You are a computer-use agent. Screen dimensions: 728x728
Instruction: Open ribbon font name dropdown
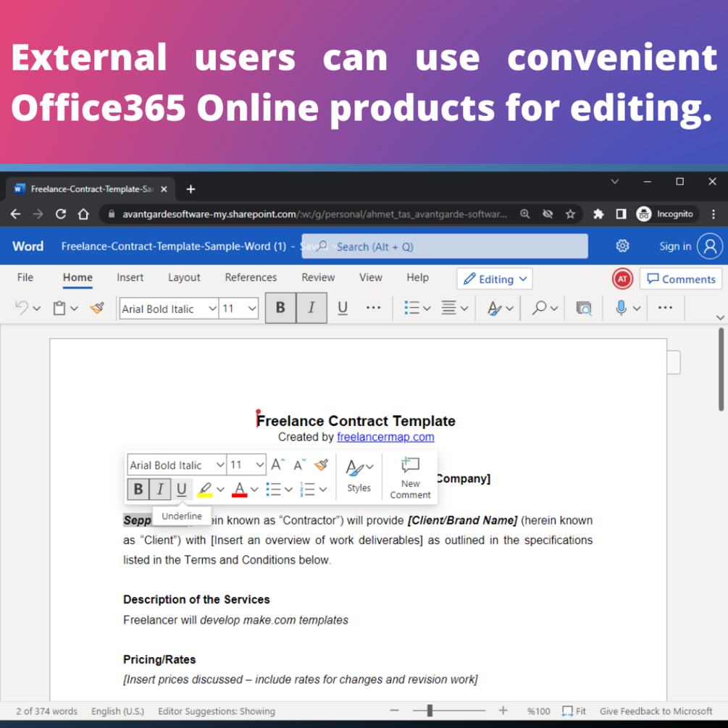point(212,309)
